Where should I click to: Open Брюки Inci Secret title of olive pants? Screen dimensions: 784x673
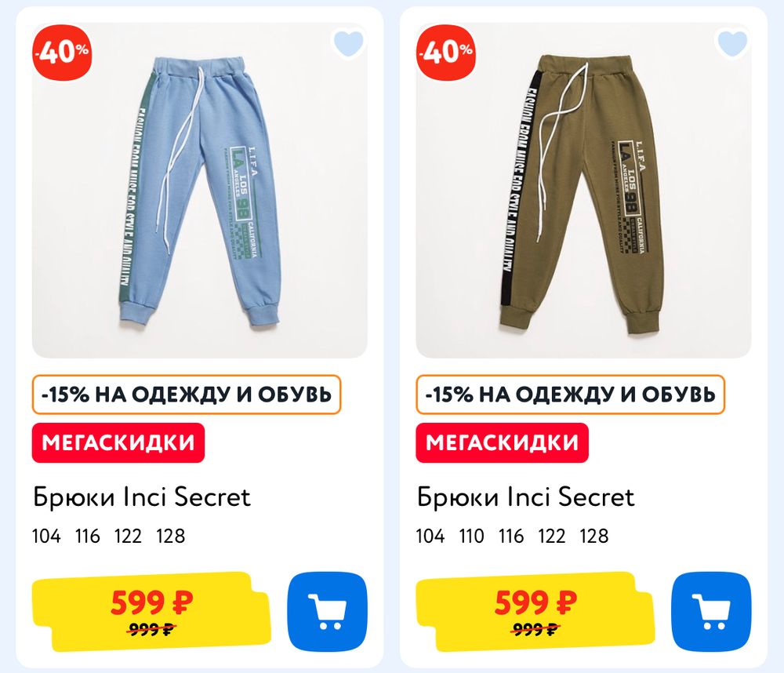(525, 497)
